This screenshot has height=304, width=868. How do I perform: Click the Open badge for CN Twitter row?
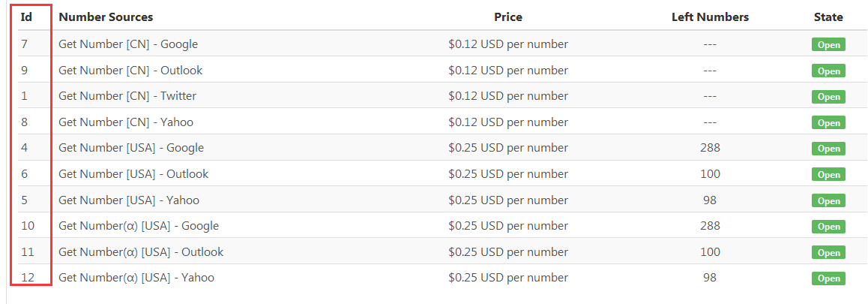828,97
